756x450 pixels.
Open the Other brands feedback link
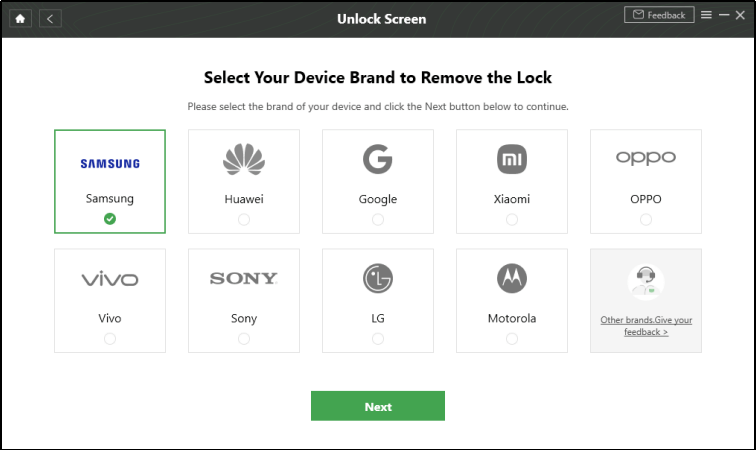646,326
